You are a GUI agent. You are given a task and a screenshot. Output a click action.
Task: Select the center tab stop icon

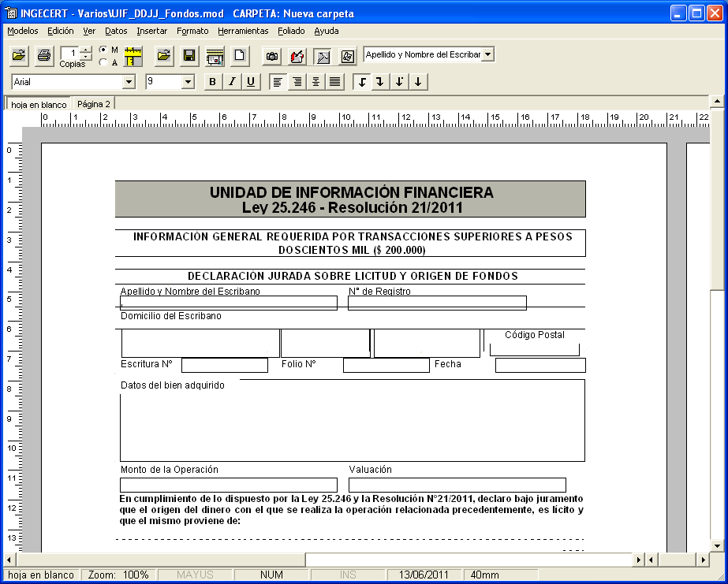418,82
